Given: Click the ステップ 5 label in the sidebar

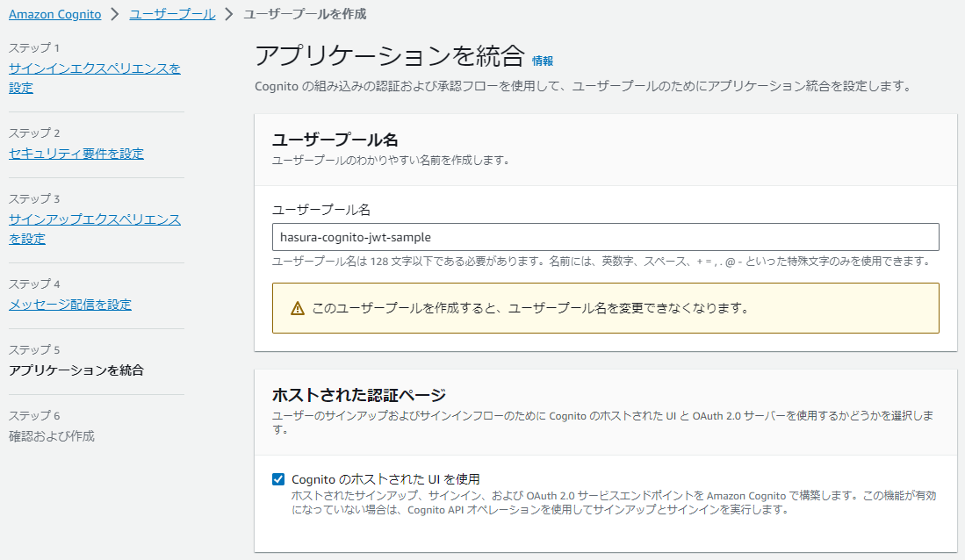Looking at the screenshot, I should (34, 349).
